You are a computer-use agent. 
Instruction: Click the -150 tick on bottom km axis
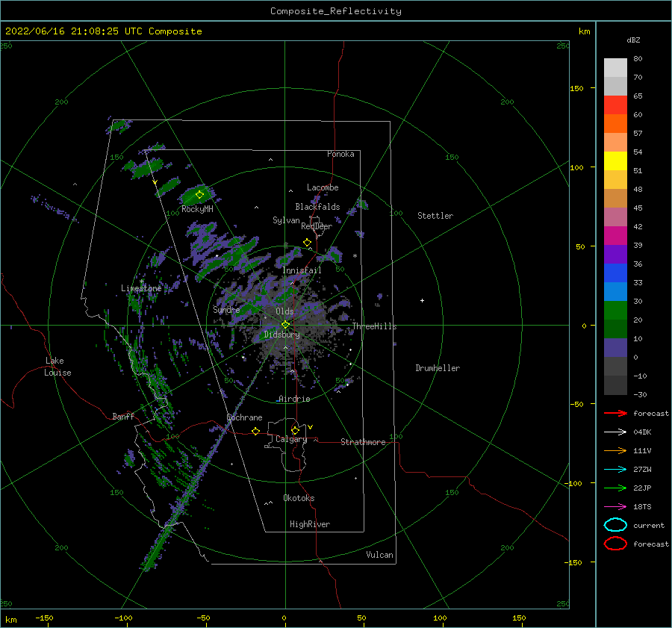[44, 618]
